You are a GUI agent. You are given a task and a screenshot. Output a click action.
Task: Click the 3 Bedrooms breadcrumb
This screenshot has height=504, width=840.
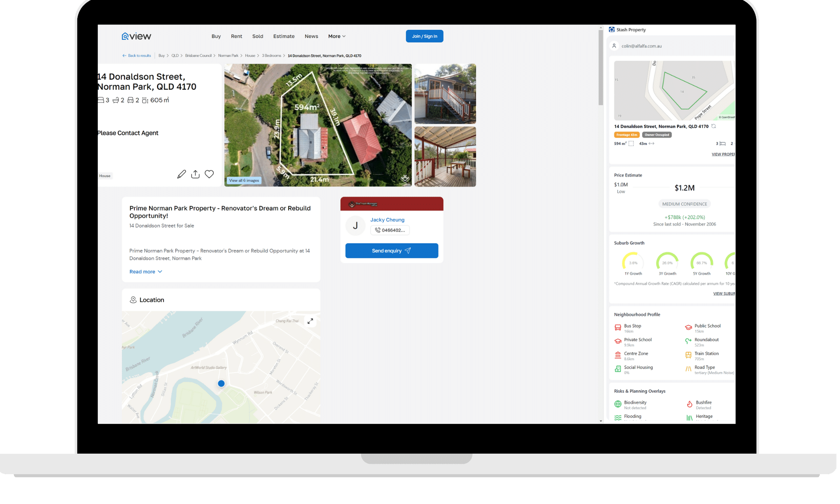point(272,55)
